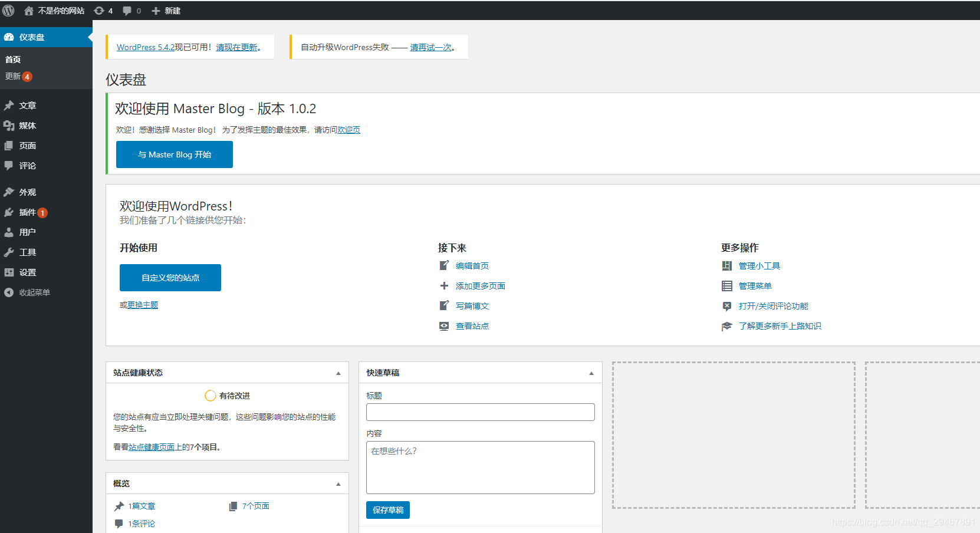Click the 请再试一次 link

tap(430, 47)
